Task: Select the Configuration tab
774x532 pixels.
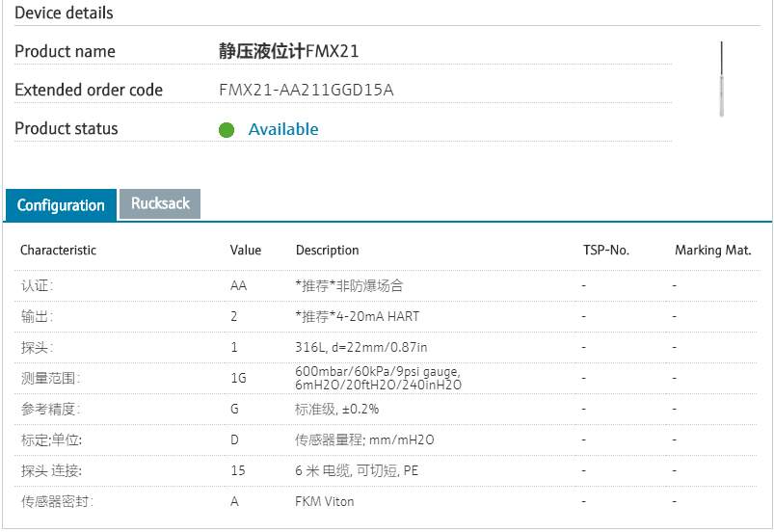Action: pos(61,205)
